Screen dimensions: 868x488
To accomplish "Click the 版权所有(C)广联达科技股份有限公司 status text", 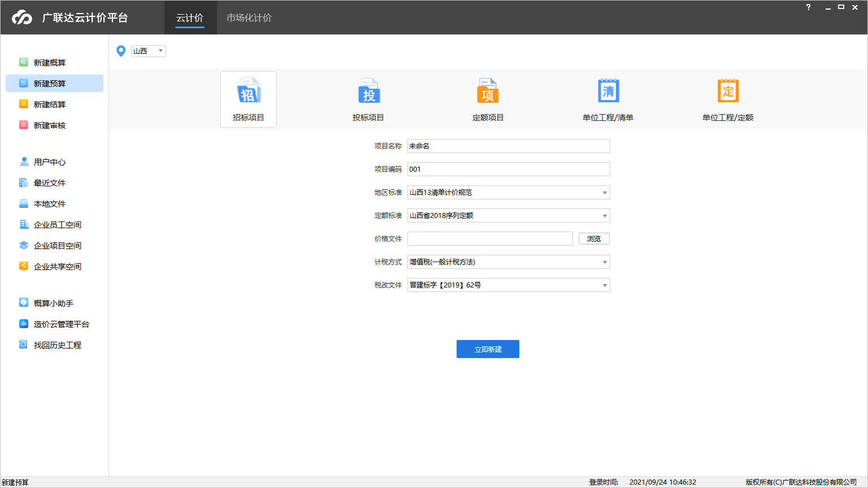I will [x=801, y=482].
